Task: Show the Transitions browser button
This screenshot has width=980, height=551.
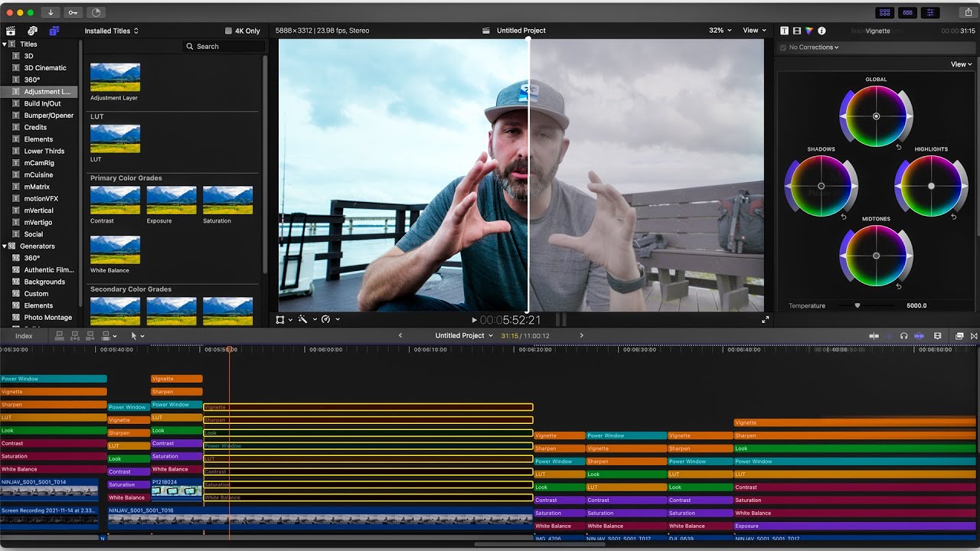Action: coord(974,336)
